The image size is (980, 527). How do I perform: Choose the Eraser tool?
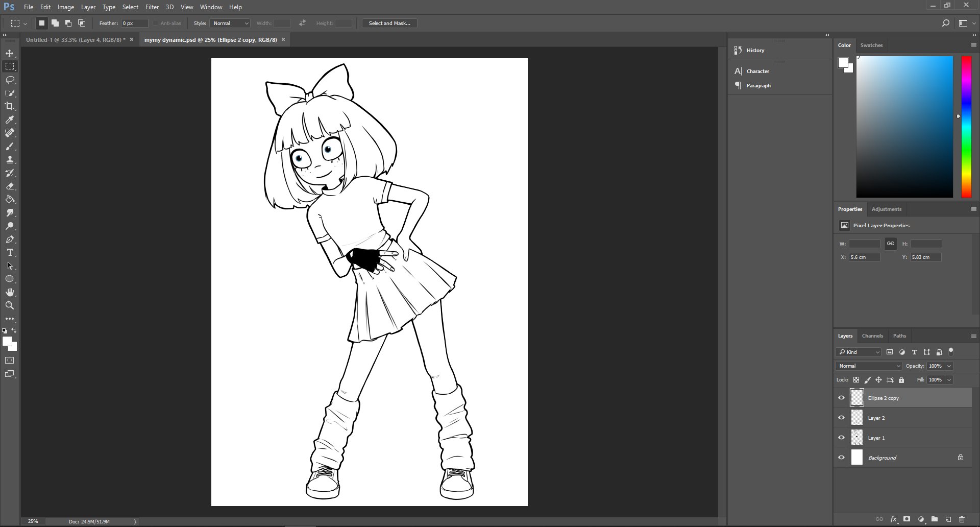pos(10,186)
